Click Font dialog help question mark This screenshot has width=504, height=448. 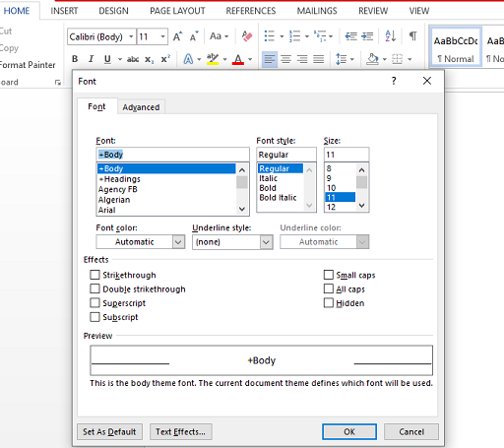[394, 81]
